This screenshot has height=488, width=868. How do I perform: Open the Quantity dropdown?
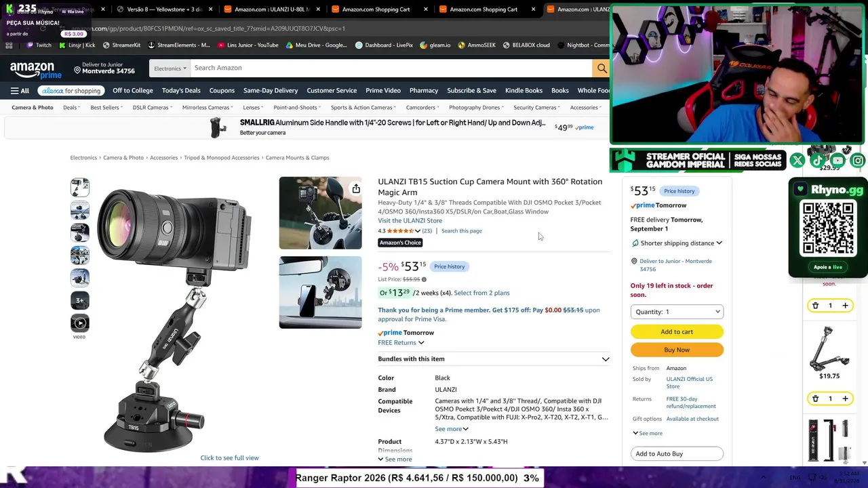[677, 312]
